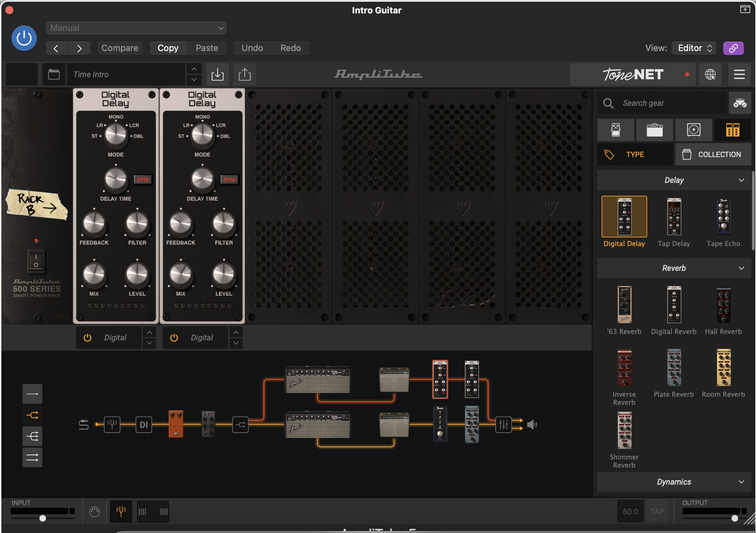Collapse the Reverb gear section
Image resolution: width=756 pixels, height=533 pixels.
click(x=674, y=268)
